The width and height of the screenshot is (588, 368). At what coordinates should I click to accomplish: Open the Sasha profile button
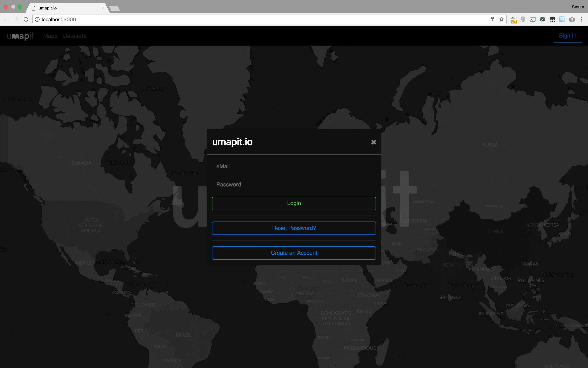(x=578, y=7)
